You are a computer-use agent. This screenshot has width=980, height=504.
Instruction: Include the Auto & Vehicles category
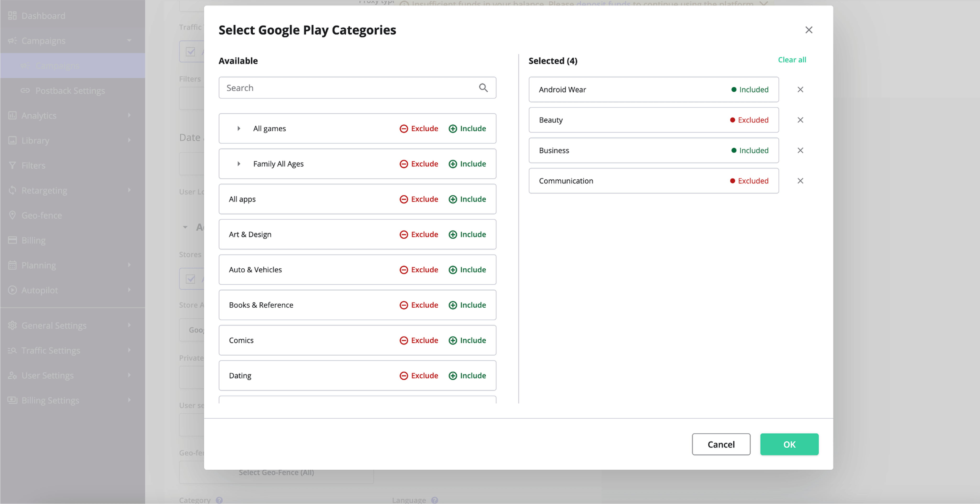[467, 270]
